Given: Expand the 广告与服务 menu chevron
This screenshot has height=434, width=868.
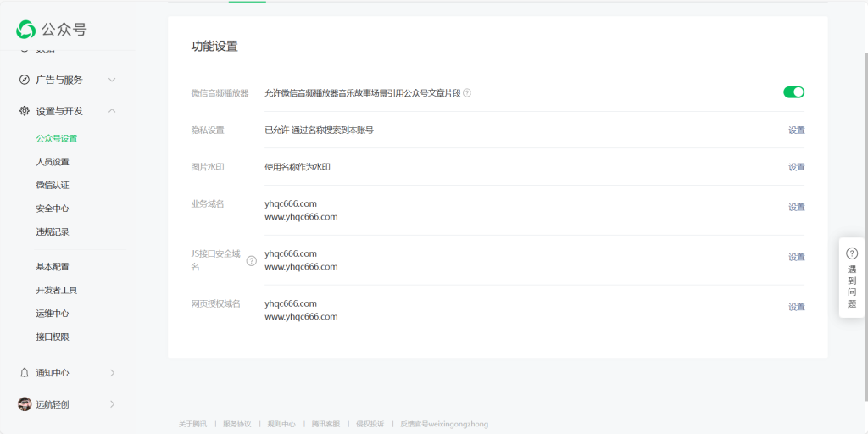Looking at the screenshot, I should 112,80.
